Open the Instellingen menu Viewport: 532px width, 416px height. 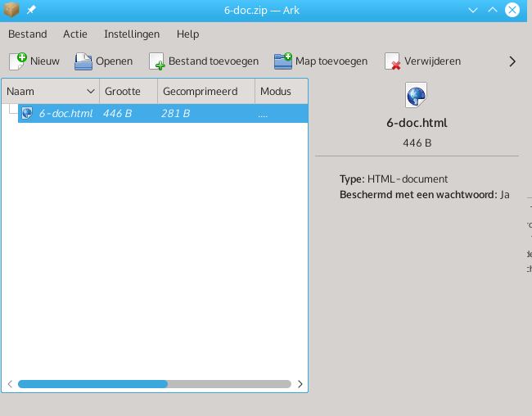[x=132, y=34]
